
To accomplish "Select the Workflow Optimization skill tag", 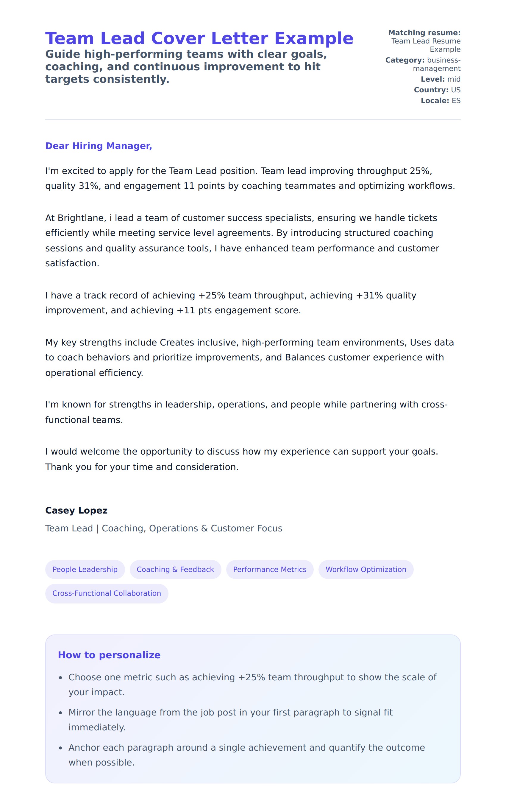I will click(x=366, y=569).
